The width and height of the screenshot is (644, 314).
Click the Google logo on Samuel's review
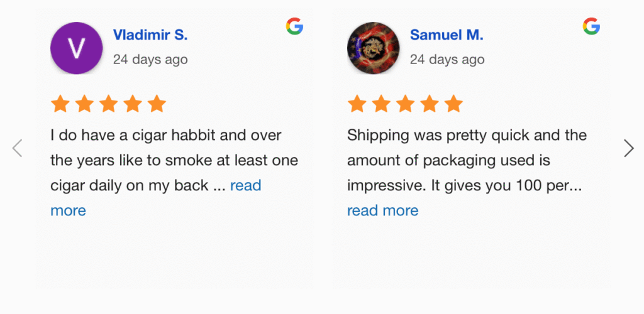point(591,26)
